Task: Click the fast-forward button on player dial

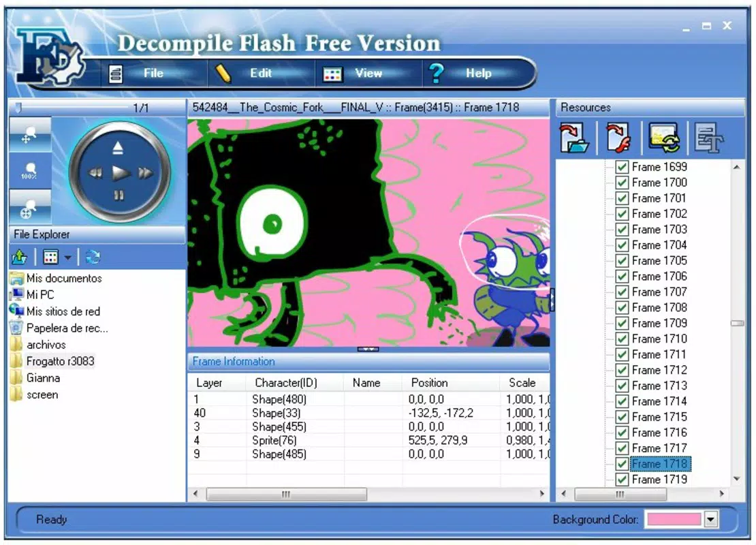Action: click(x=146, y=172)
